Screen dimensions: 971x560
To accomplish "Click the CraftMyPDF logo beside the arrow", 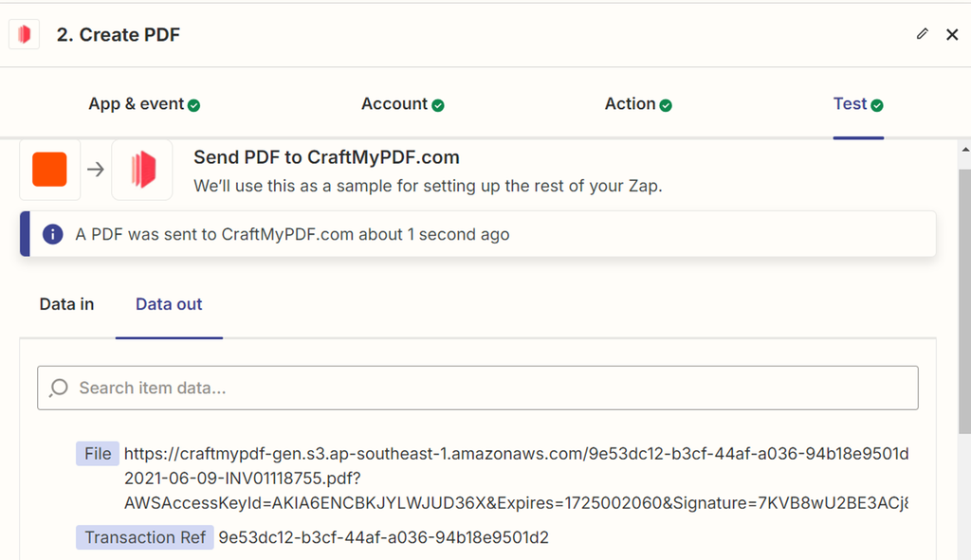I will [141, 170].
